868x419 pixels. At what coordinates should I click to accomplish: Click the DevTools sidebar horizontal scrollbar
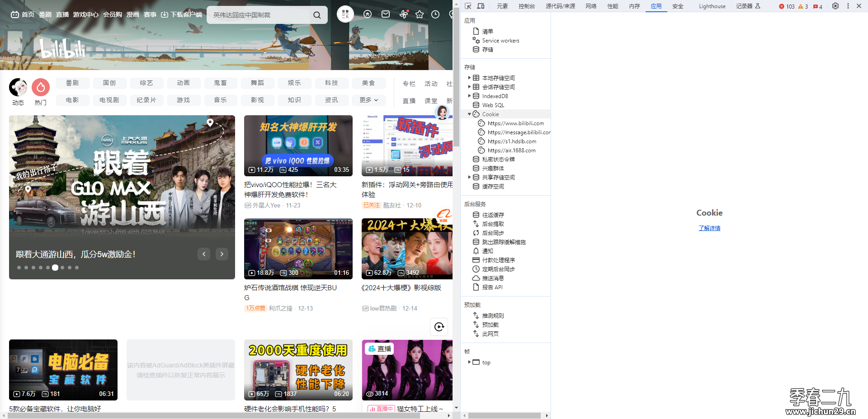coord(504,415)
